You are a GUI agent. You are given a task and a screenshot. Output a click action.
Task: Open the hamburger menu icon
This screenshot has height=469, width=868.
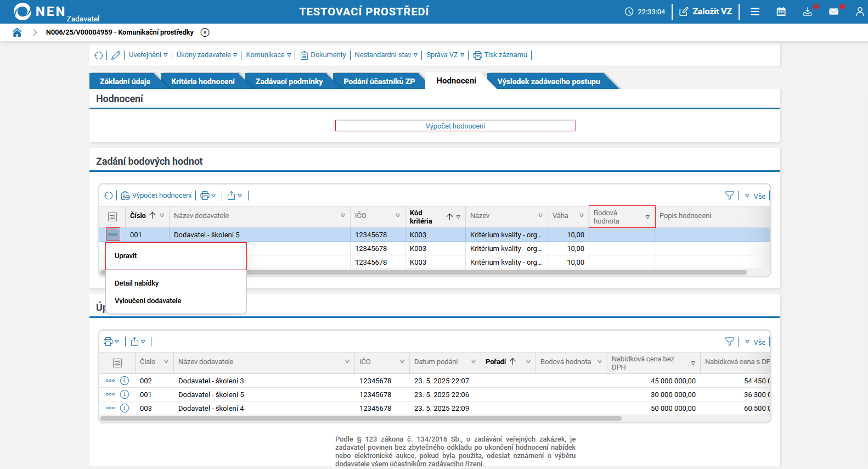point(755,12)
